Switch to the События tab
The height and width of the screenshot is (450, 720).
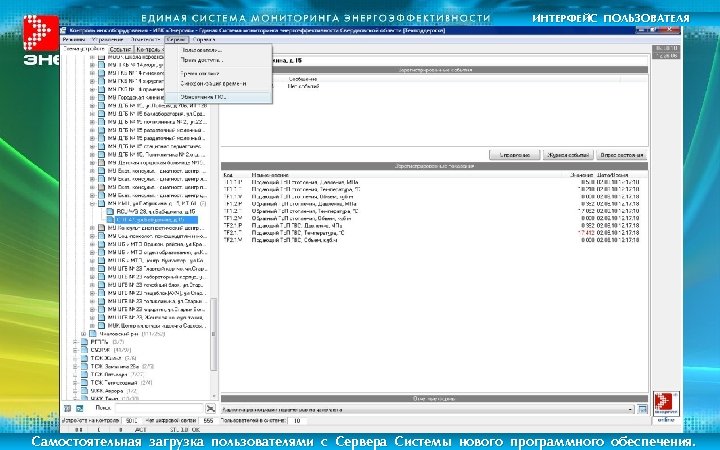click(120, 49)
